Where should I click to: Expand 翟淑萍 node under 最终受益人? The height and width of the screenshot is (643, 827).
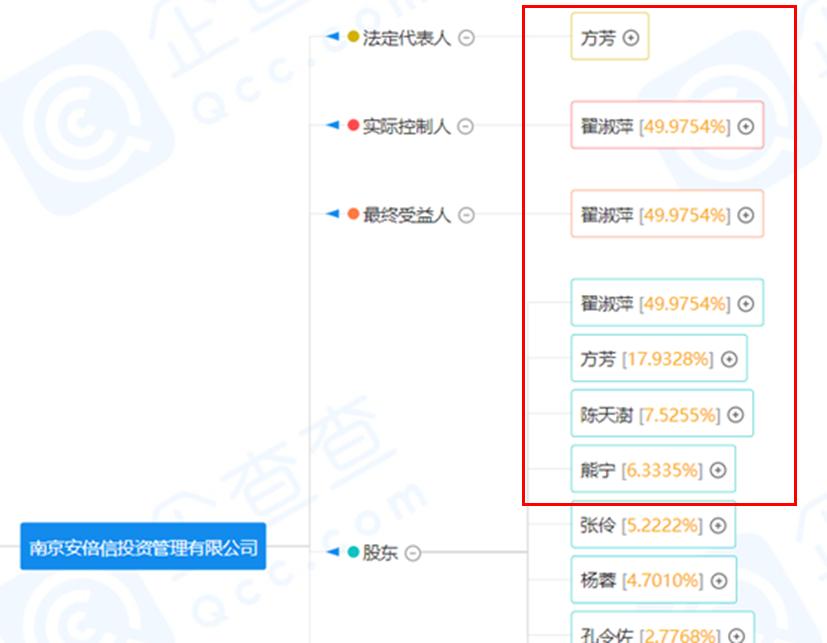pos(745,215)
